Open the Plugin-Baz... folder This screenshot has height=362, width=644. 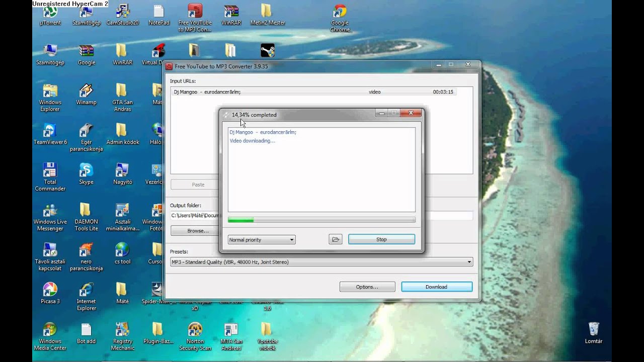pyautogui.click(x=158, y=333)
